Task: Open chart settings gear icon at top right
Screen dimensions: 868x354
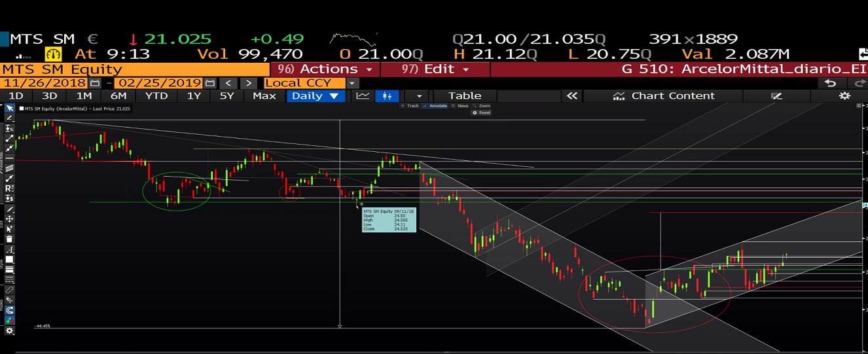Action: (x=844, y=96)
